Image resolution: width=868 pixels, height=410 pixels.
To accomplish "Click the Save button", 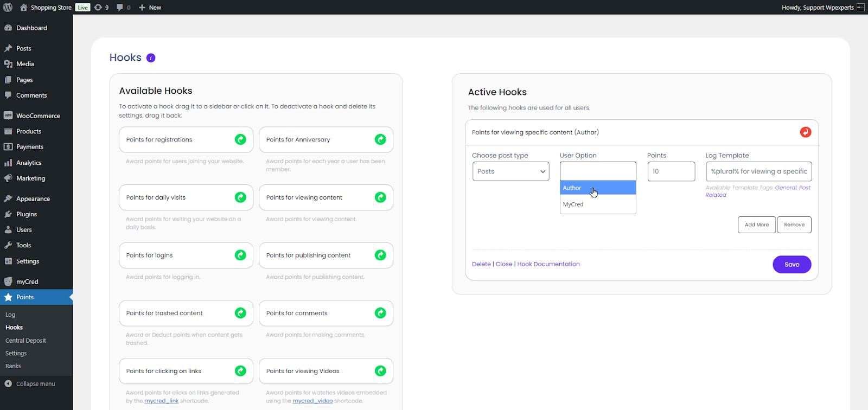I will pyautogui.click(x=792, y=265).
